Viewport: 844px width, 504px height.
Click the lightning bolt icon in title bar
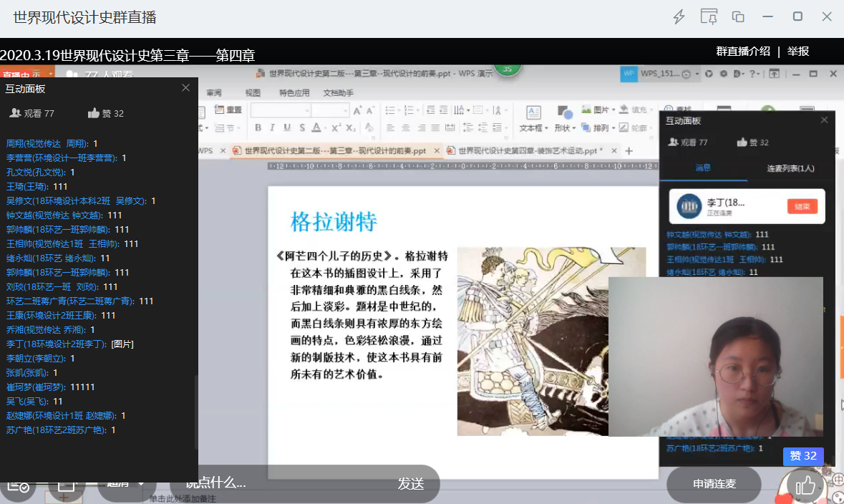[x=679, y=17]
